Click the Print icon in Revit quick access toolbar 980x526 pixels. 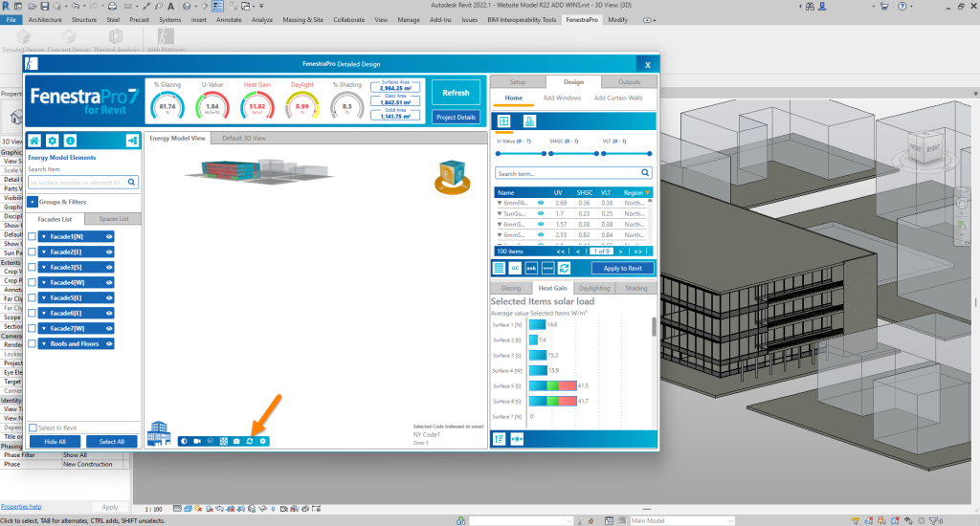click(112, 7)
